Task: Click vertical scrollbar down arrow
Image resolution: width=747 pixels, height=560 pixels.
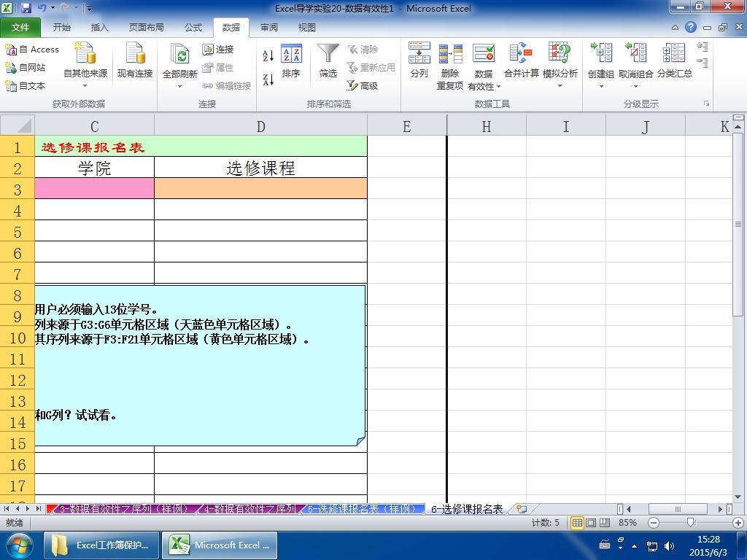Action: (738, 497)
